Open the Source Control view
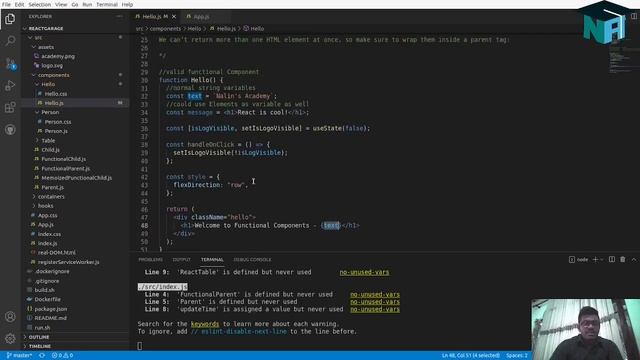 point(10,63)
